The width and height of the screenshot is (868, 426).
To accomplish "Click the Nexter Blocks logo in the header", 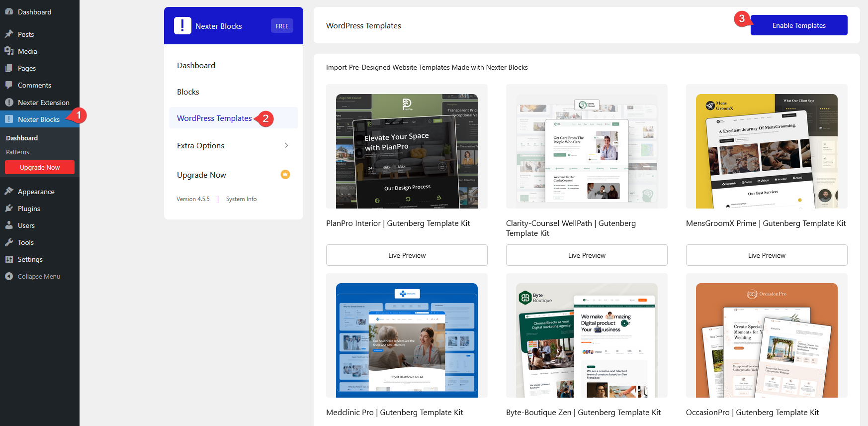I will pyautogui.click(x=182, y=25).
